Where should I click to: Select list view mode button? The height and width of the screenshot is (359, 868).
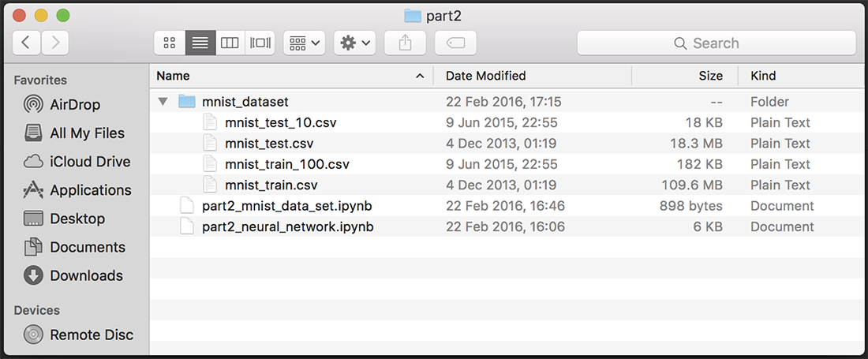(200, 43)
